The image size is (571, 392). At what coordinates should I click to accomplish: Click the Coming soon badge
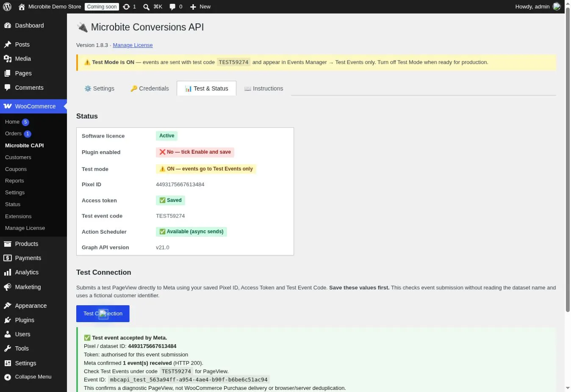(102, 7)
